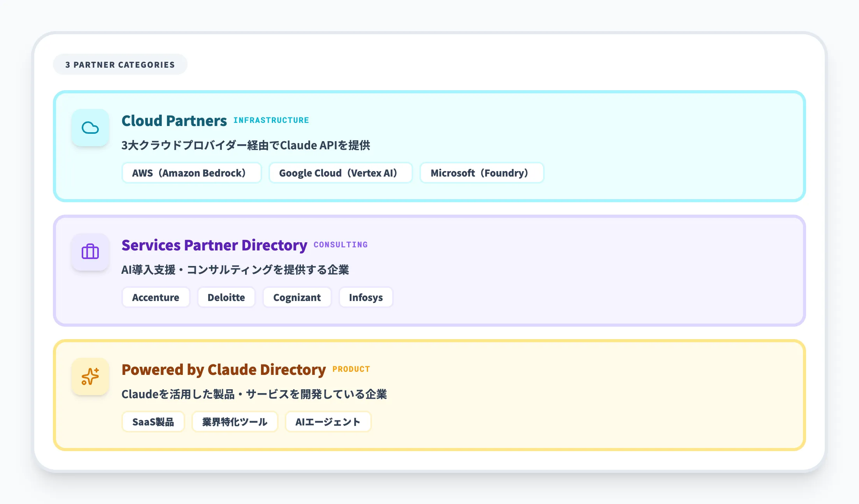859x504 pixels.
Task: Click the briefcase icon for Services Partner
Action: click(x=90, y=252)
